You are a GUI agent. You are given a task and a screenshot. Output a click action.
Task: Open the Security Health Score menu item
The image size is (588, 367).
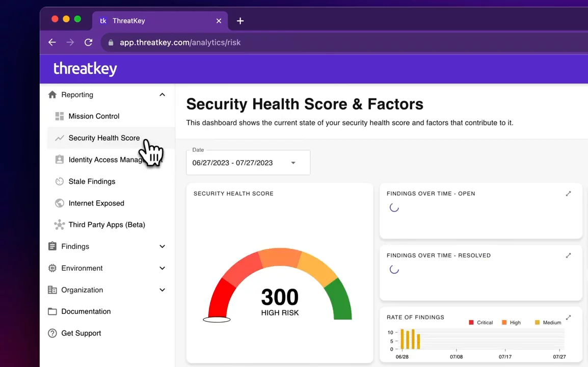pos(104,138)
